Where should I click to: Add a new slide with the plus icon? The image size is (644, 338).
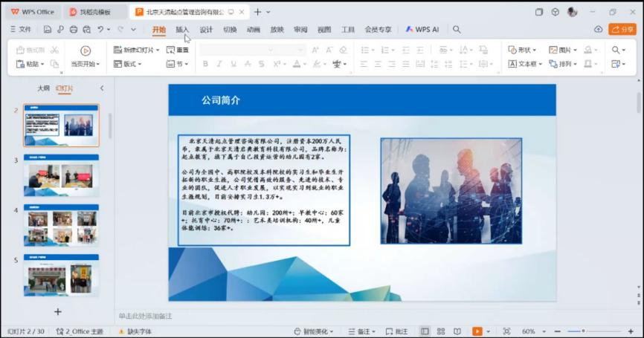(x=58, y=312)
